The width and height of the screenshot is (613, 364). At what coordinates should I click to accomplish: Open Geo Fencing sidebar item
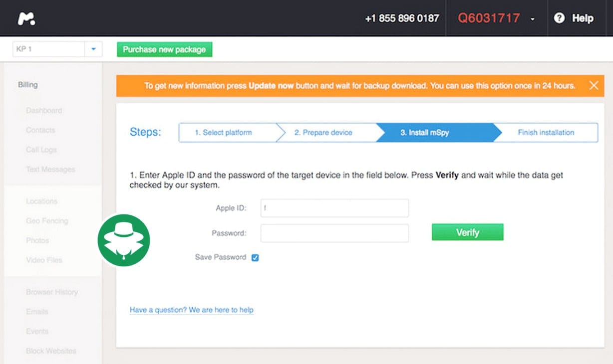point(47,221)
